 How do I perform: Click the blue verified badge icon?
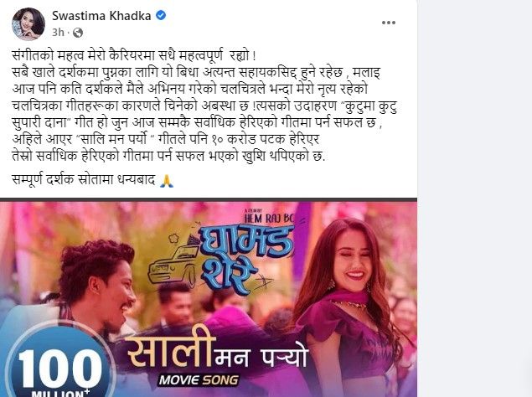click(x=161, y=15)
